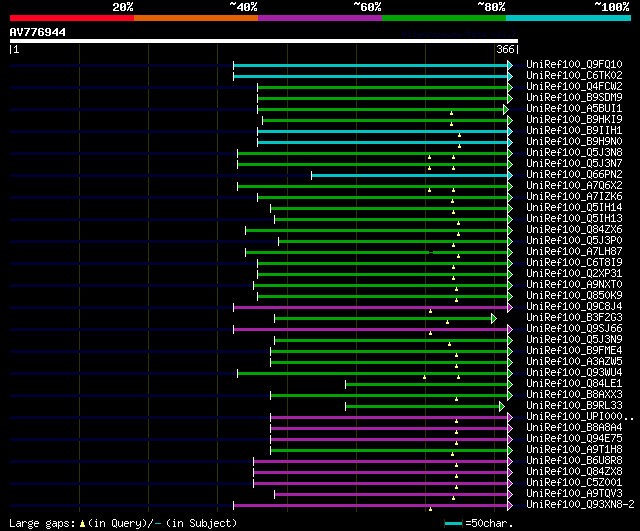Click the UniRef100_A9T1H8 label
The image size is (640, 531).
(574, 450)
